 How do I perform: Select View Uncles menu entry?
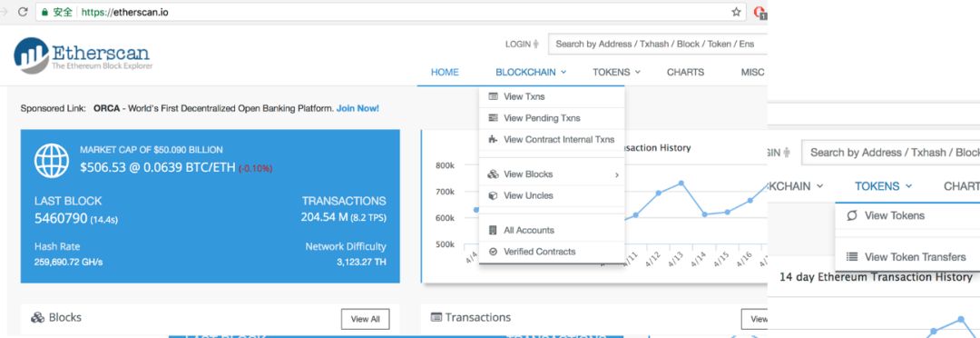pos(552,195)
